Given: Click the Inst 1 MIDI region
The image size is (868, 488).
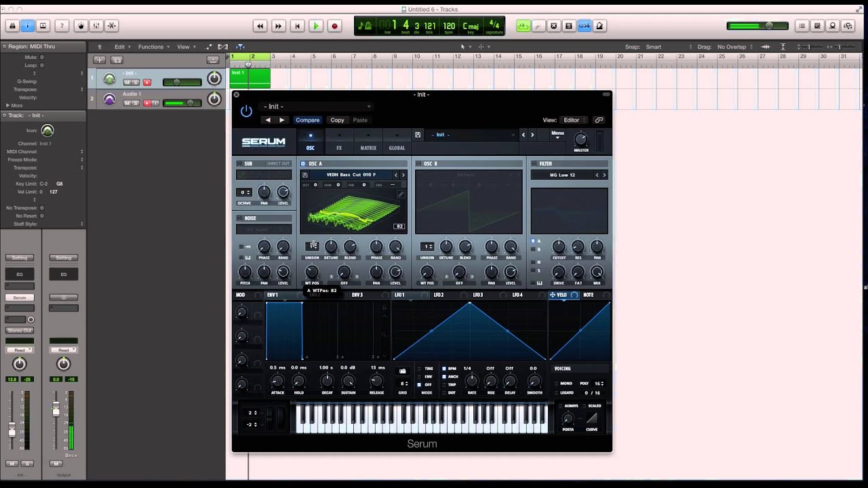Looking at the screenshot, I should 250,78.
